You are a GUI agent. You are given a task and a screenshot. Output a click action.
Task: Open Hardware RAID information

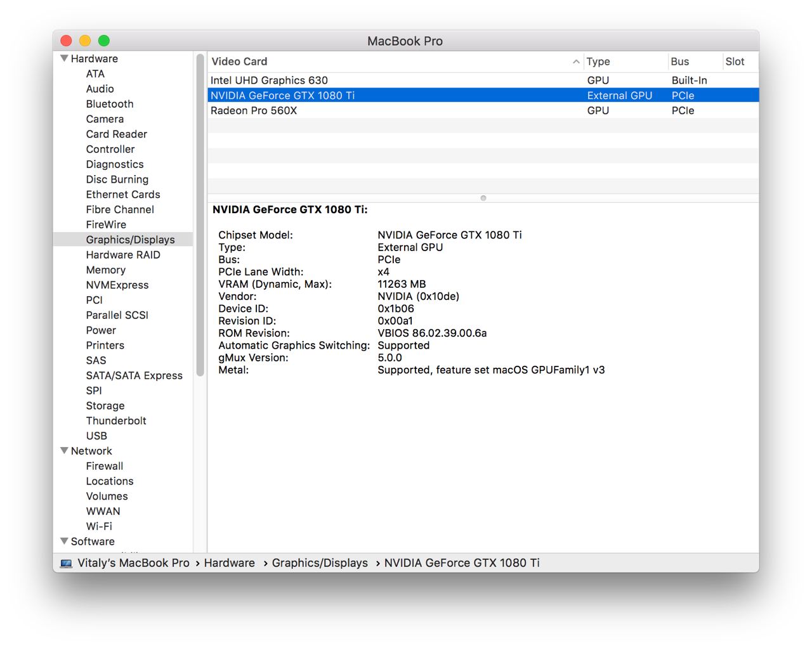(x=123, y=255)
